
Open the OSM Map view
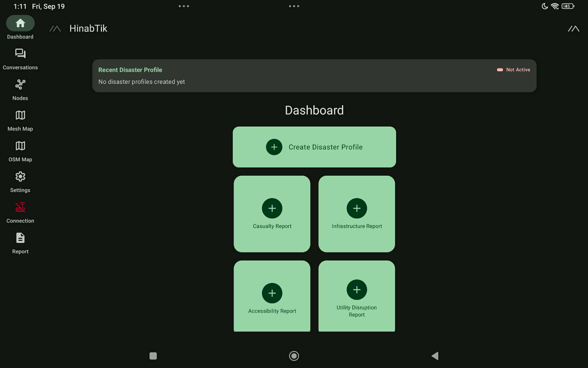[20, 146]
